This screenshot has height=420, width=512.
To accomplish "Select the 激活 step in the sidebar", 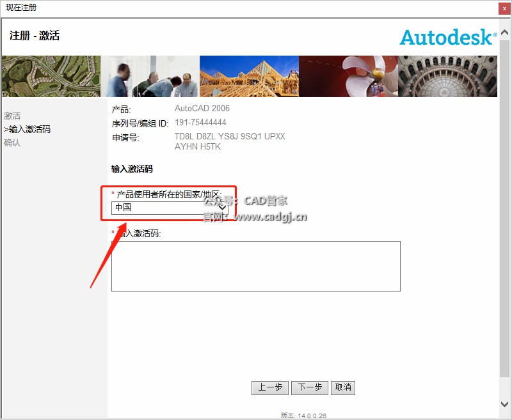I will (12, 116).
